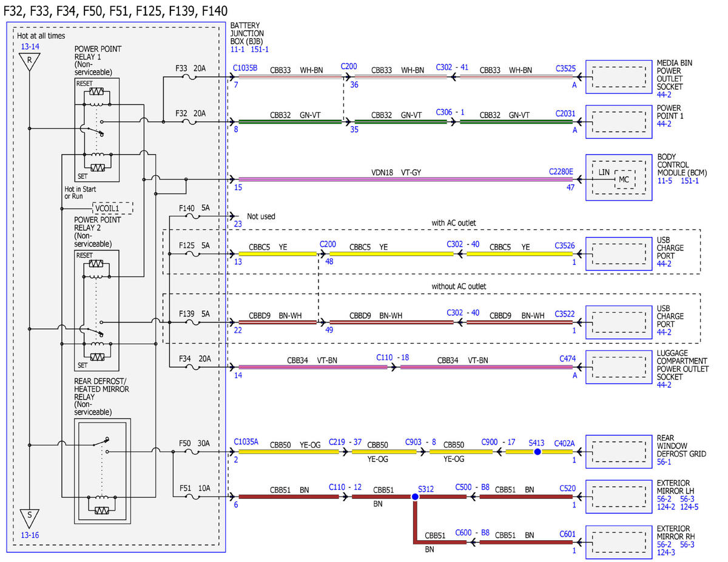Click the 11-1 Battery Junction Box link
Screen dimensions: 728x562
(238, 50)
